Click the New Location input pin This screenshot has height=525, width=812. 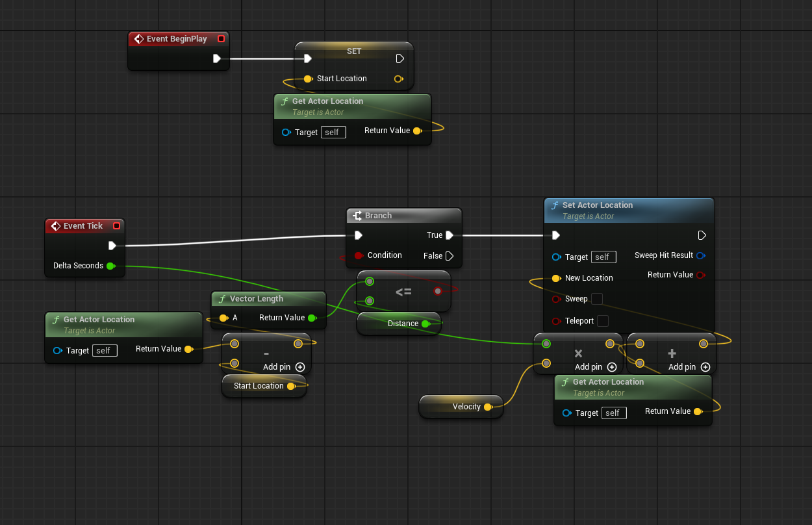click(556, 278)
